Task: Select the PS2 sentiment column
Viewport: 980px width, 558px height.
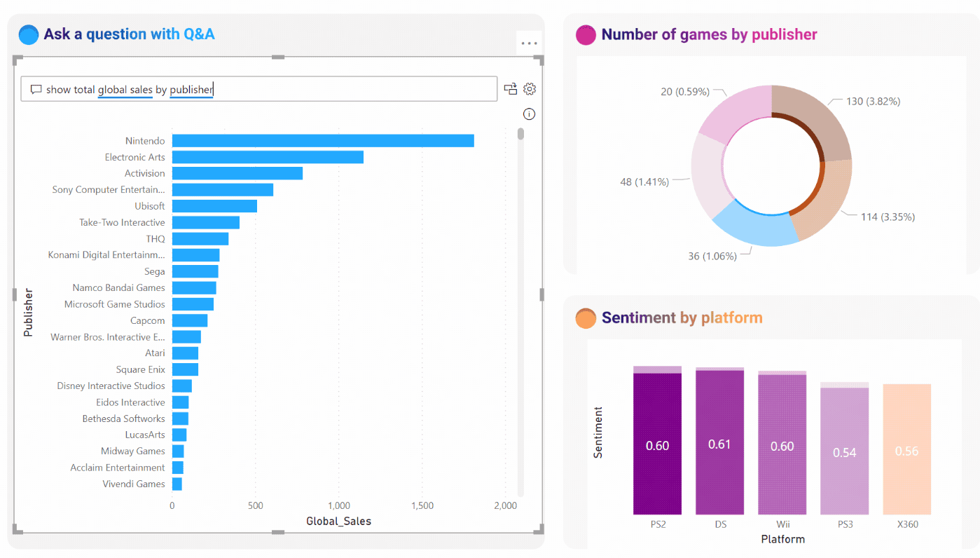Action: 657,442
